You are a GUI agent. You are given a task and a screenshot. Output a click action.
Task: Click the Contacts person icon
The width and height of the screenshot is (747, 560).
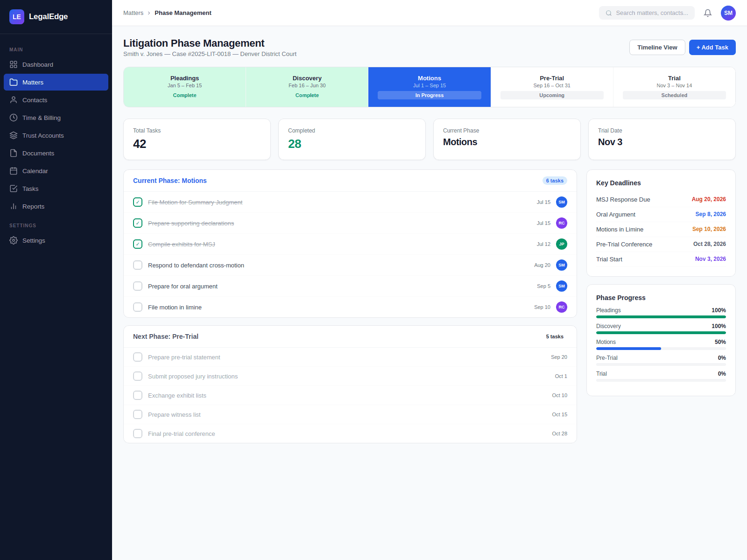click(14, 100)
